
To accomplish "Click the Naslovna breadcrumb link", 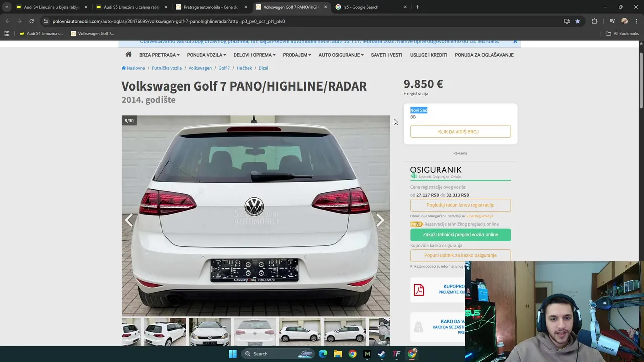I will (133, 68).
